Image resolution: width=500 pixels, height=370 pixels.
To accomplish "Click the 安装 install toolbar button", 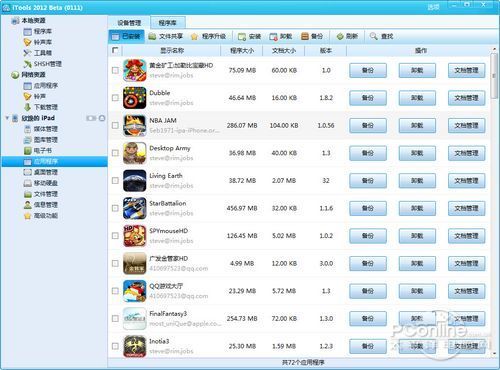I will (249, 36).
